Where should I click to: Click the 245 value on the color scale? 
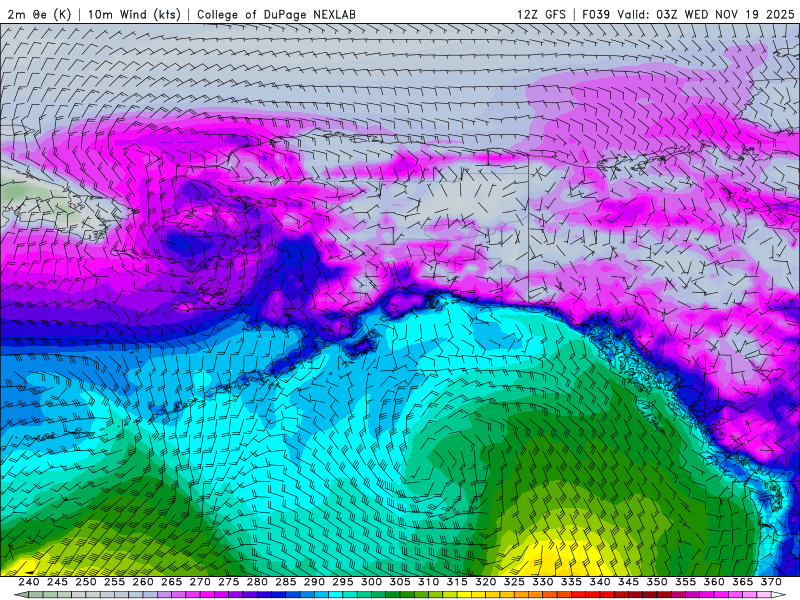(57, 582)
